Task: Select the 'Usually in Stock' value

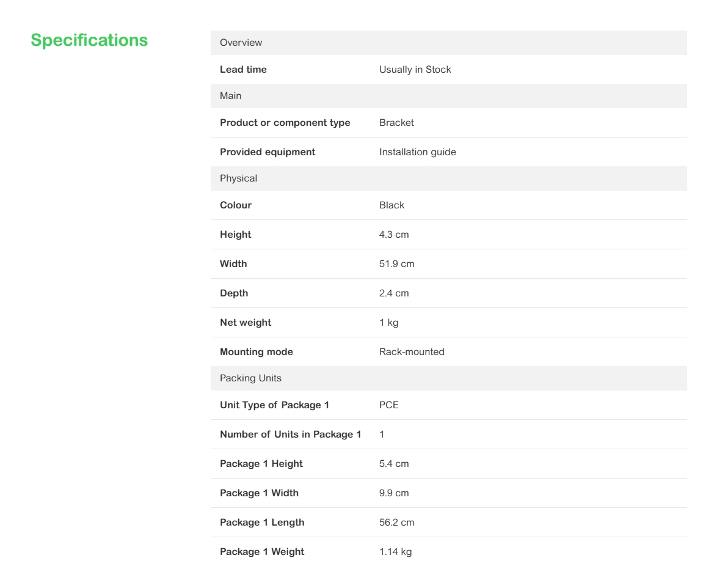Action: pyautogui.click(x=415, y=70)
